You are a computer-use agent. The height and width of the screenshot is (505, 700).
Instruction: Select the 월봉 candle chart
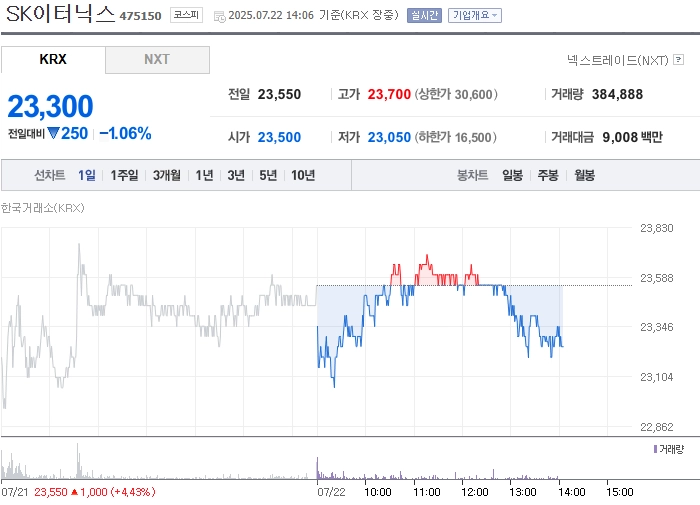tap(584, 175)
